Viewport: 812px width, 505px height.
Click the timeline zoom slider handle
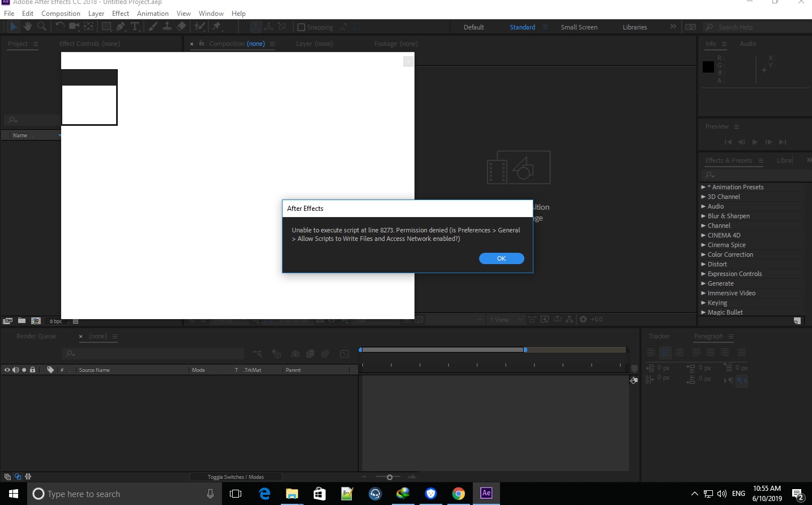tap(390, 477)
